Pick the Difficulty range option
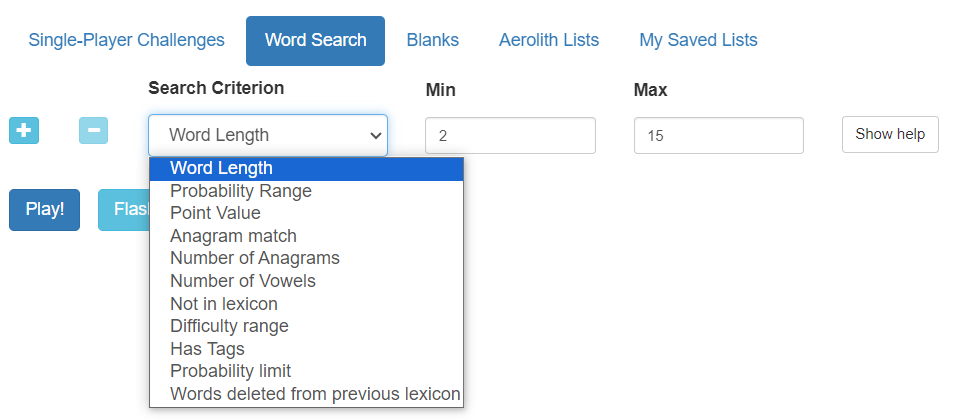Viewport: 973px width, 420px height. point(229,326)
